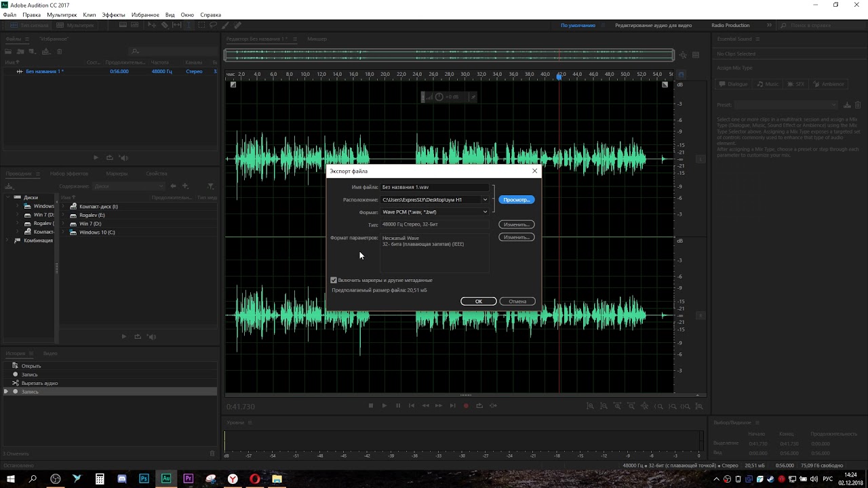The width and height of the screenshot is (868, 488).
Task: Select the Time Selection tool
Action: coord(189,25)
